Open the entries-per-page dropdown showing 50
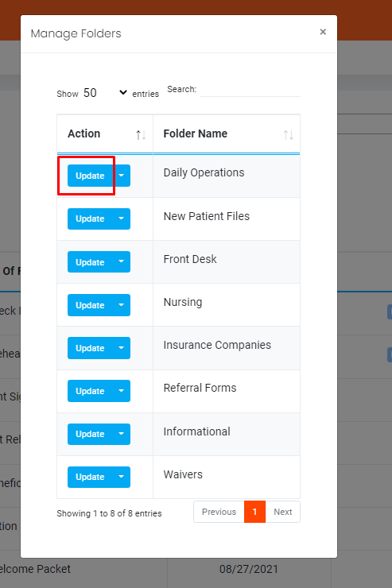Viewport: 392px width, 588px height. 105,93
